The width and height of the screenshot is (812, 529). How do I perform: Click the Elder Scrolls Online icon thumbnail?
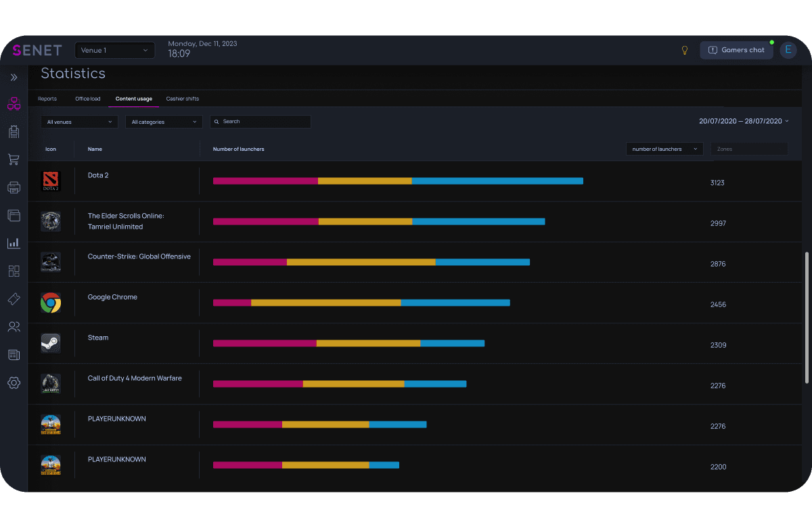(51, 221)
